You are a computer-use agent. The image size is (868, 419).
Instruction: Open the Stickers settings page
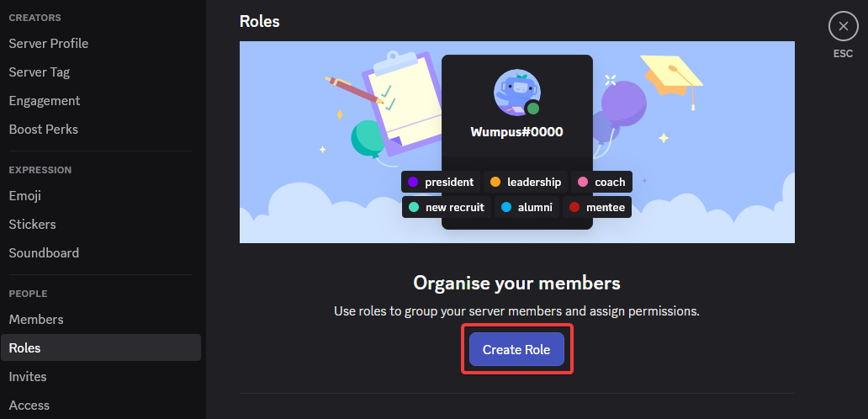pos(33,225)
